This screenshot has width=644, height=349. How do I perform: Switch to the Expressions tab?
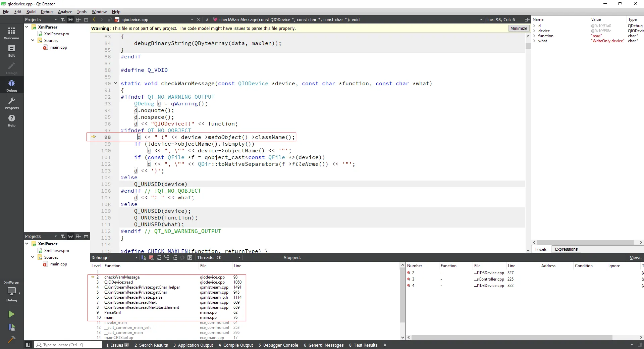tap(566, 249)
